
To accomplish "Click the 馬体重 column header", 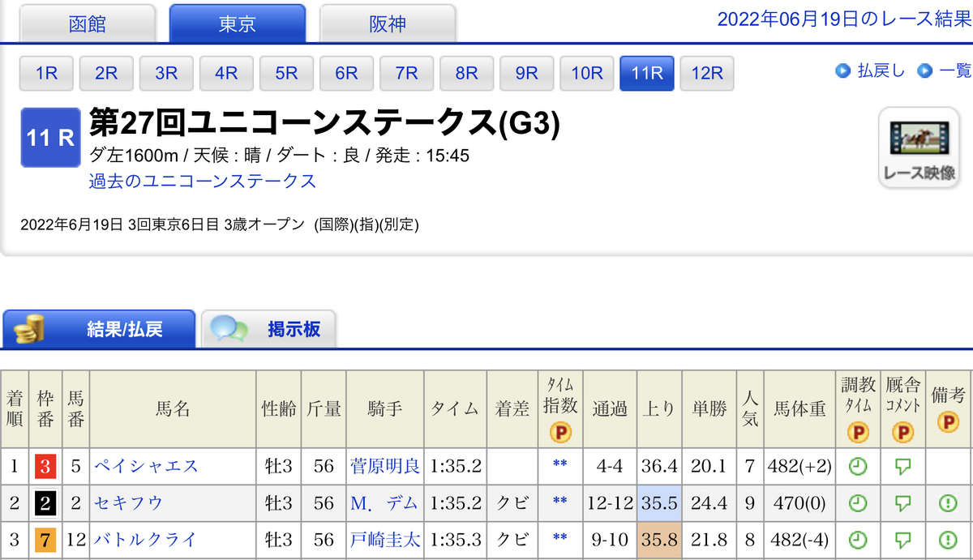I will click(x=799, y=410).
